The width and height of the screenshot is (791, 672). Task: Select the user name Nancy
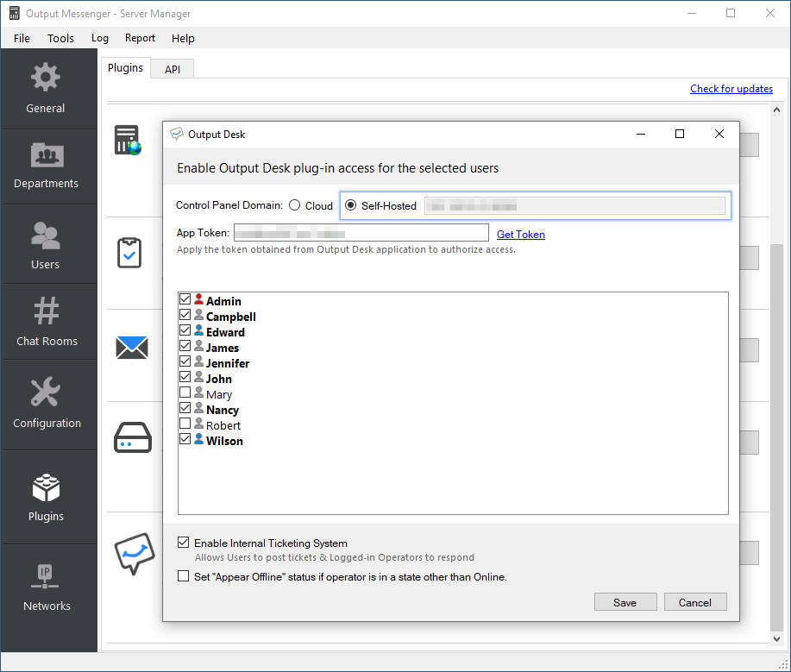[x=222, y=410]
